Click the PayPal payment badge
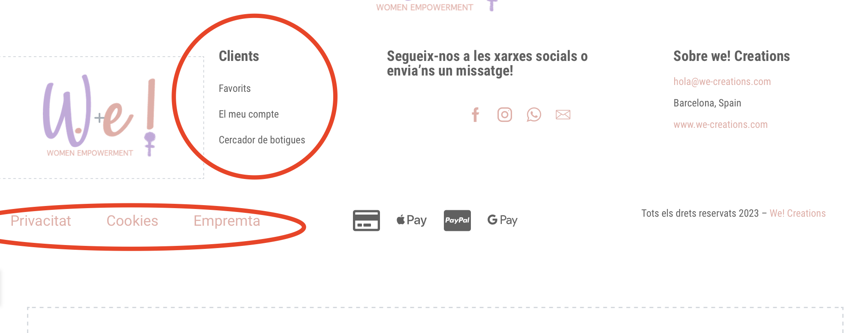This screenshot has width=868, height=333. [457, 221]
